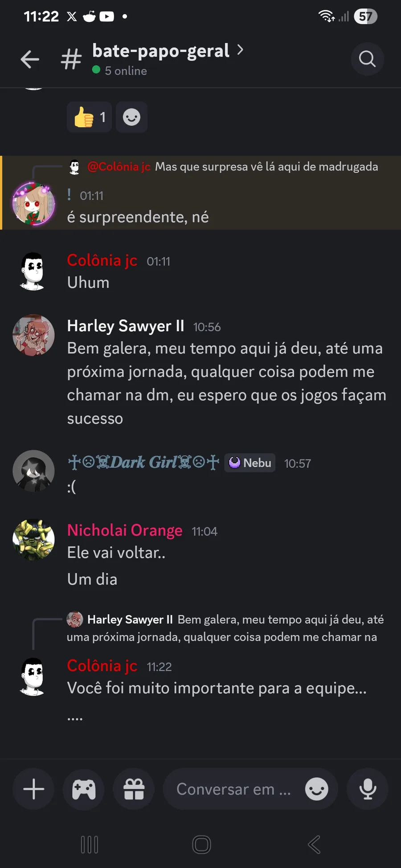Tap the microphone voice message button
401x868 pixels.
pyautogui.click(x=368, y=789)
